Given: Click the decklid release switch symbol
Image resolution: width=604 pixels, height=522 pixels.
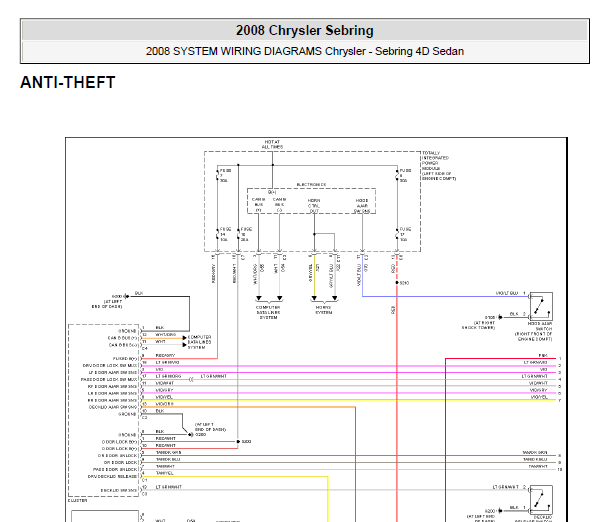Looking at the screenshot, I should [541, 499].
